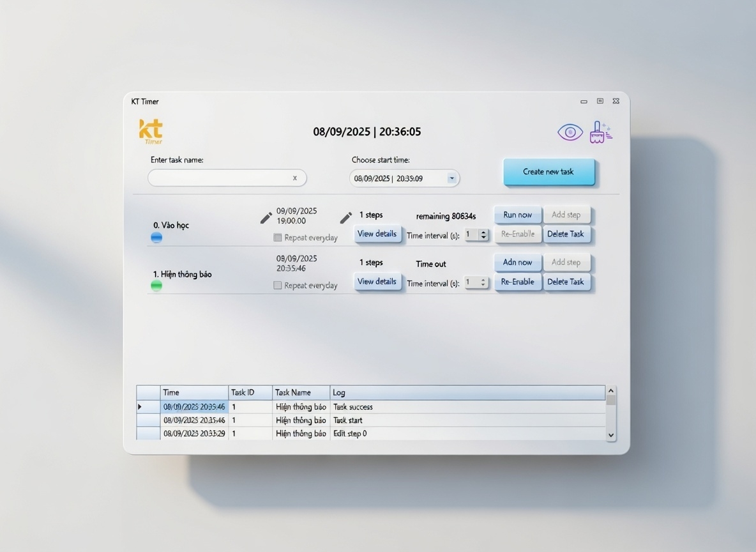This screenshot has height=552, width=756.
Task: Click the KT Timer logo
Action: (151, 132)
